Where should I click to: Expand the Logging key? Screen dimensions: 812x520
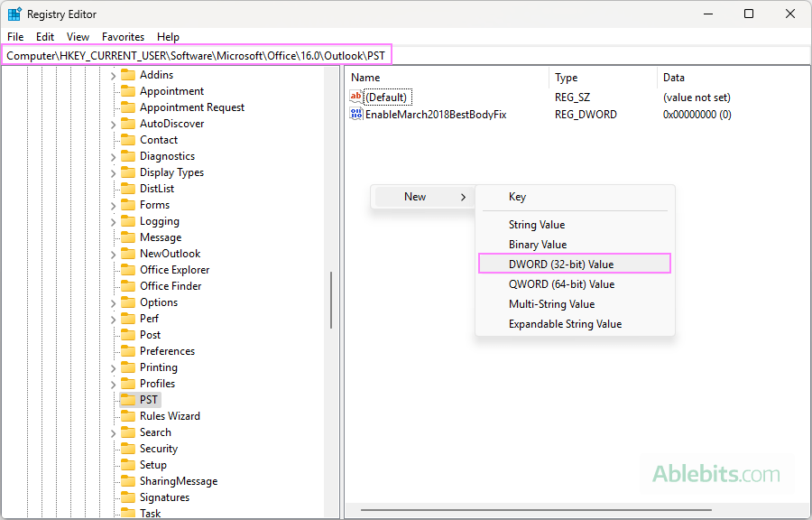[113, 222]
